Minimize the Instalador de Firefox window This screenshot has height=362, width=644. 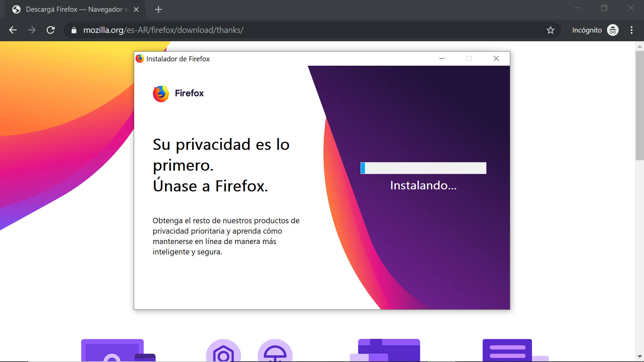[x=442, y=59]
